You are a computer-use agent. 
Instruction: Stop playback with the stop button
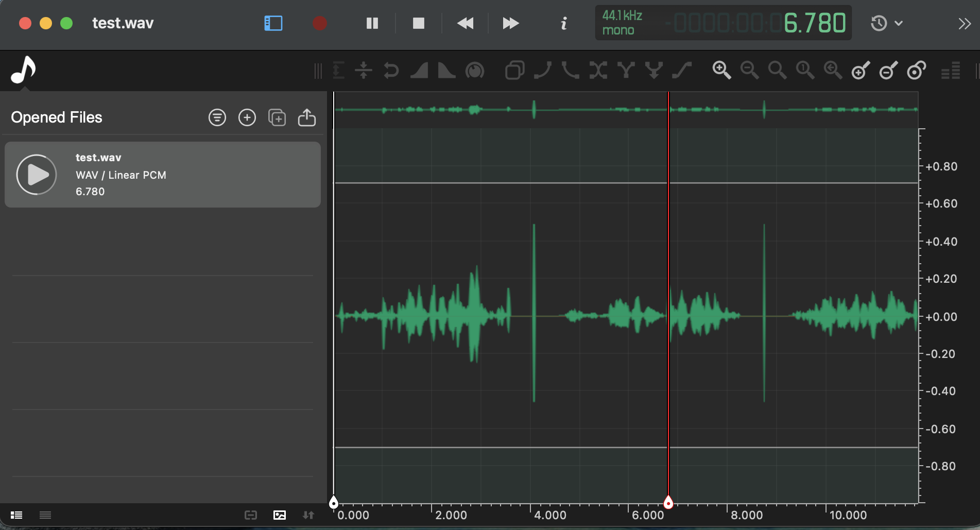pyautogui.click(x=418, y=23)
